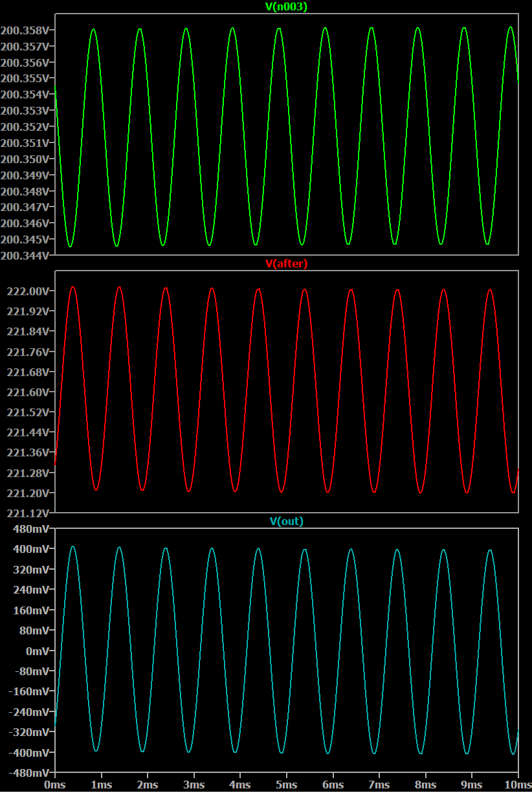Click the -320mV axis label
The width and height of the screenshot is (532, 793).
click(x=30, y=732)
